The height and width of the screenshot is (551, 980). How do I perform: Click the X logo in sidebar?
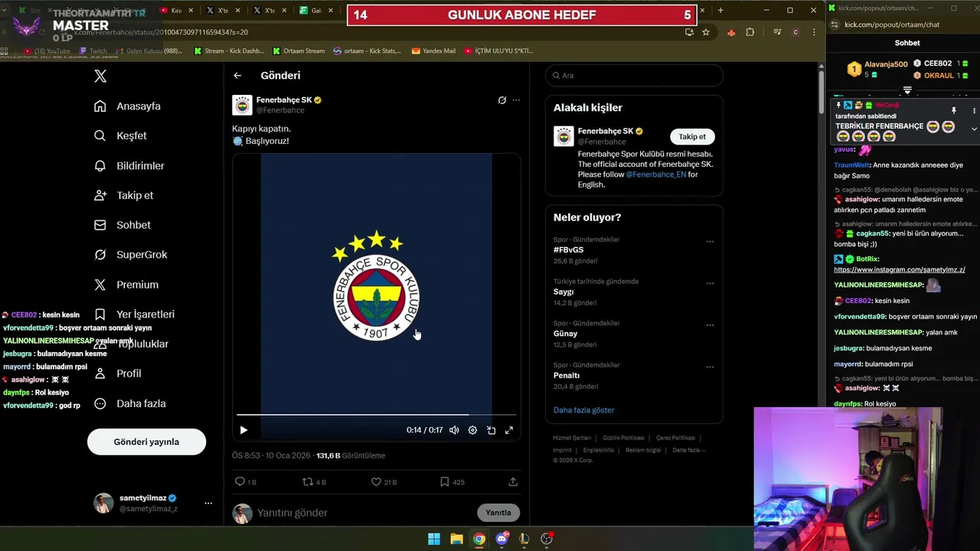(100, 76)
